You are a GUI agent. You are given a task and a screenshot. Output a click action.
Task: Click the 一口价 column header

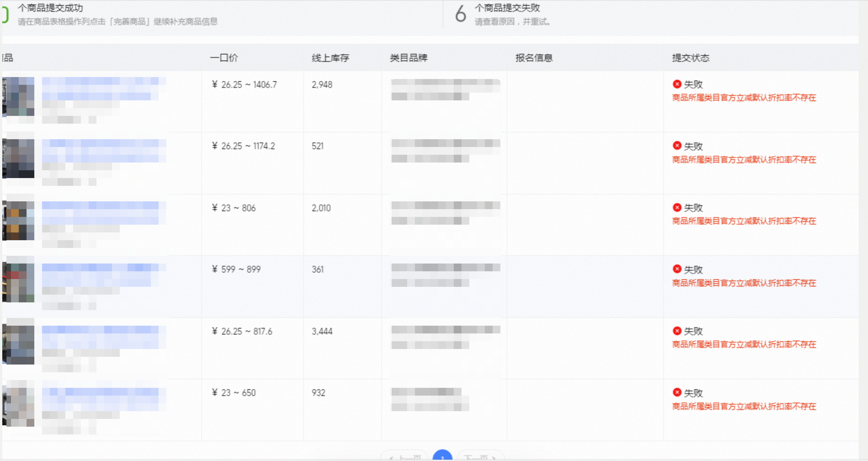224,58
